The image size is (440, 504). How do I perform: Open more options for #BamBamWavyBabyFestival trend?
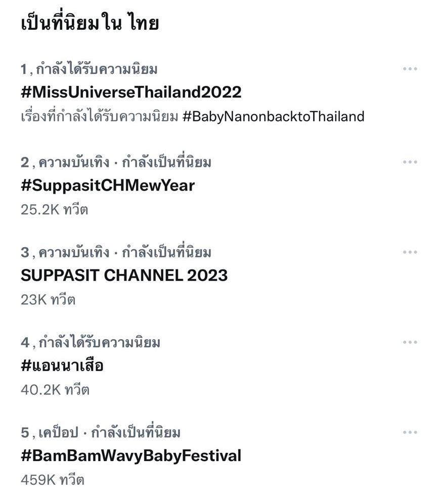point(410,433)
